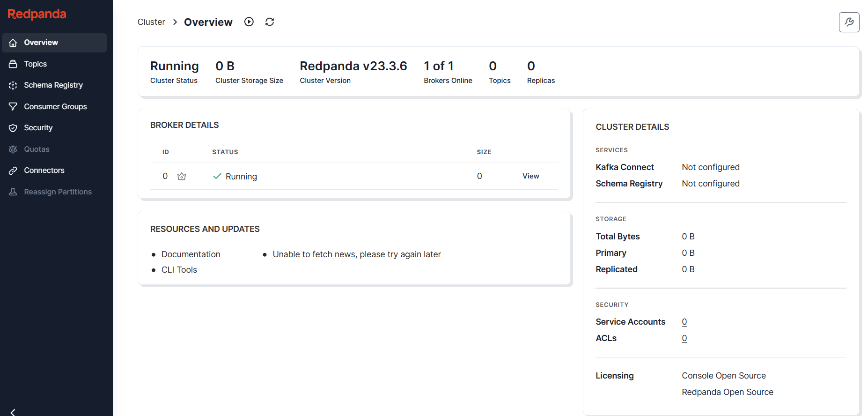Click the Reassign Partitions beaker icon

(x=13, y=192)
